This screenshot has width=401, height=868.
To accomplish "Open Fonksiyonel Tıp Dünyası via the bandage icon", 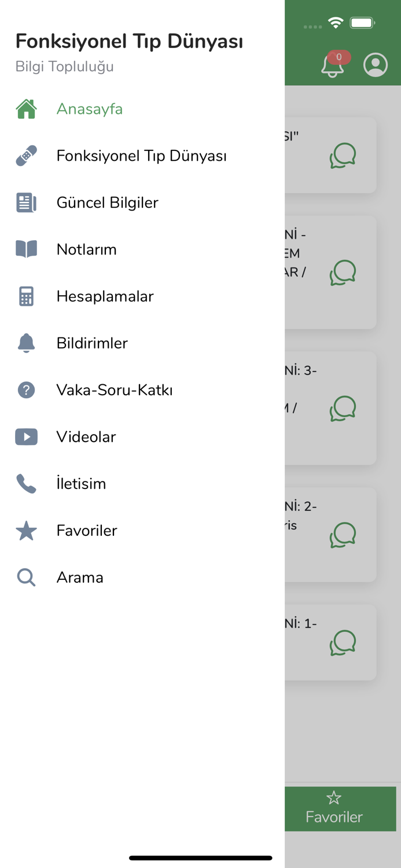I will click(x=26, y=156).
